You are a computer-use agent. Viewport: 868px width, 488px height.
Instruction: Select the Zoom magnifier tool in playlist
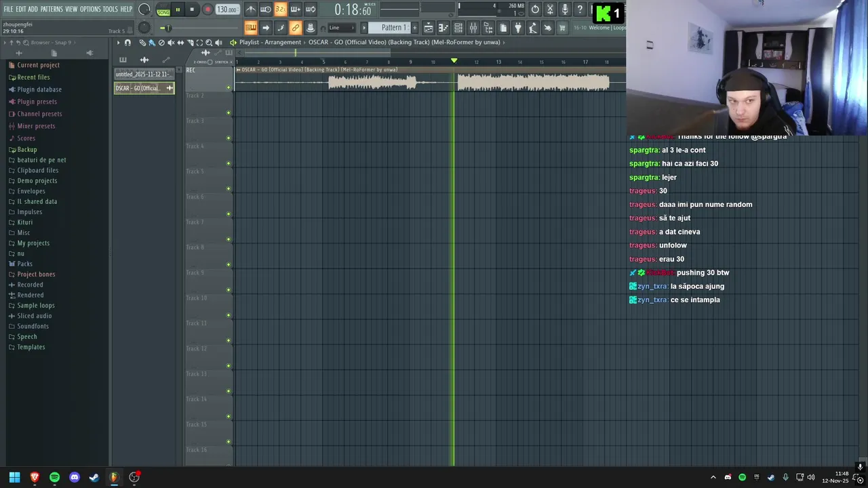pyautogui.click(x=209, y=42)
